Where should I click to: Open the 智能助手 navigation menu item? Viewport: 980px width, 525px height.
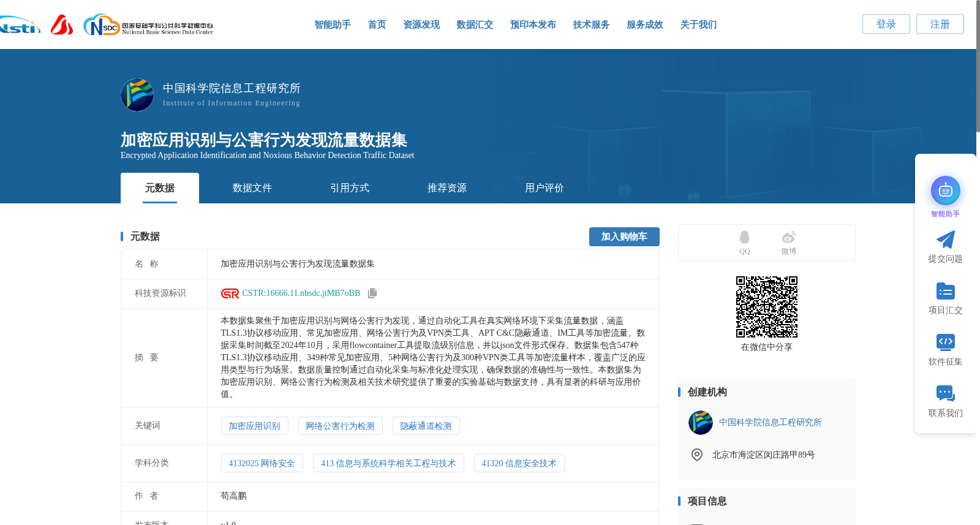pyautogui.click(x=333, y=25)
